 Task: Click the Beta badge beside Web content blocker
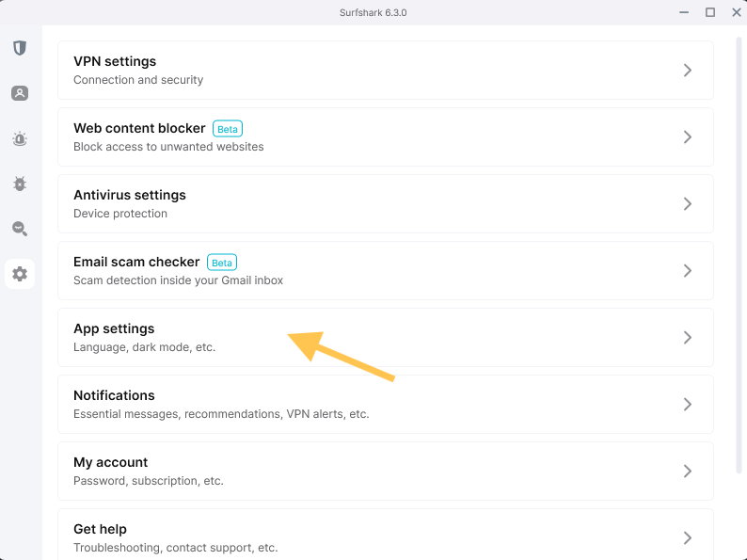tap(228, 129)
